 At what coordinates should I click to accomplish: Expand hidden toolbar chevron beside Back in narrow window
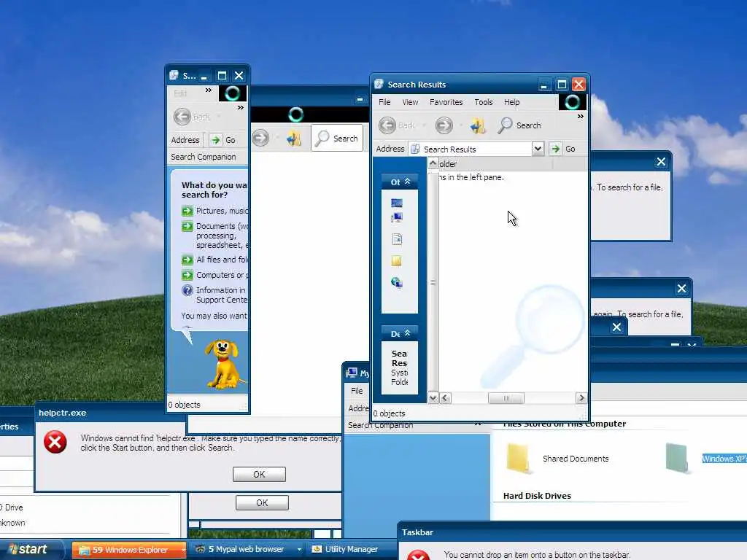click(x=241, y=108)
